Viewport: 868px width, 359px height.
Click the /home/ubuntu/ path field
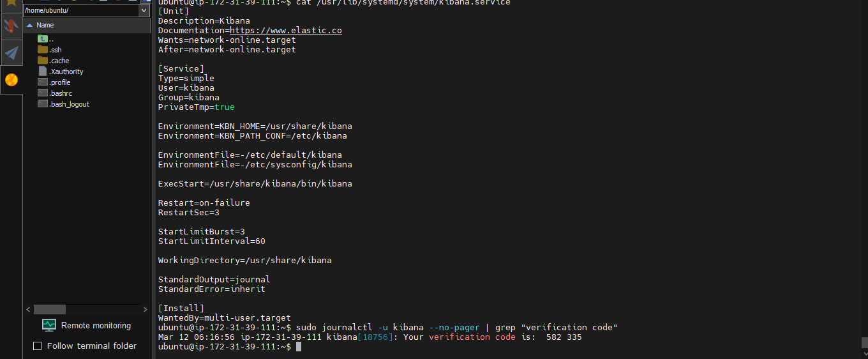point(80,10)
